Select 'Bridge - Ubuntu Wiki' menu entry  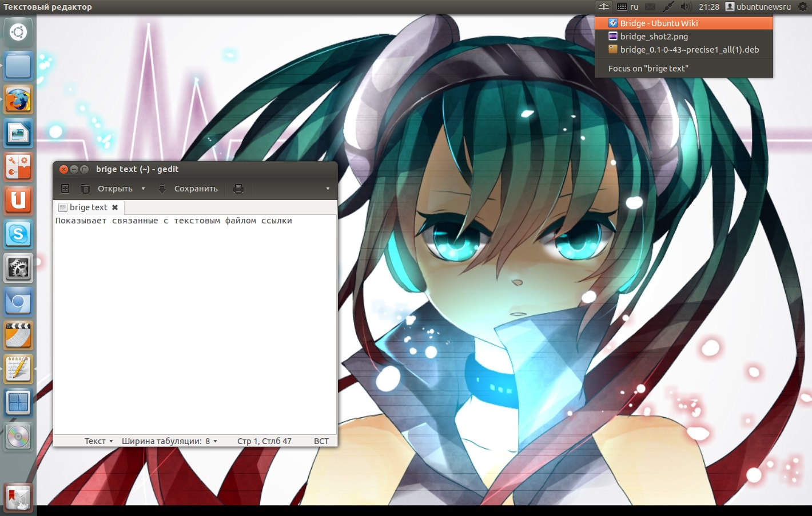coord(684,23)
